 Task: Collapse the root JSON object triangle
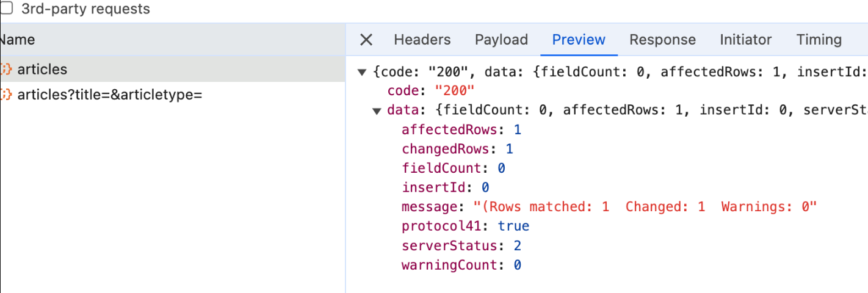coord(362,72)
